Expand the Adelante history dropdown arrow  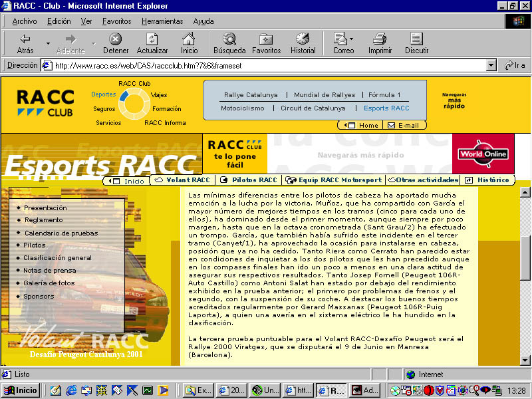tap(93, 43)
